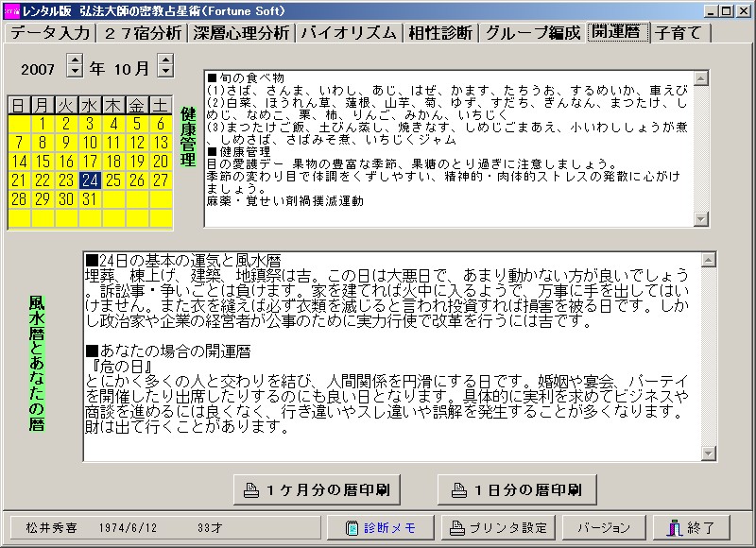Switch to the 27宿分析 tab

(x=143, y=33)
